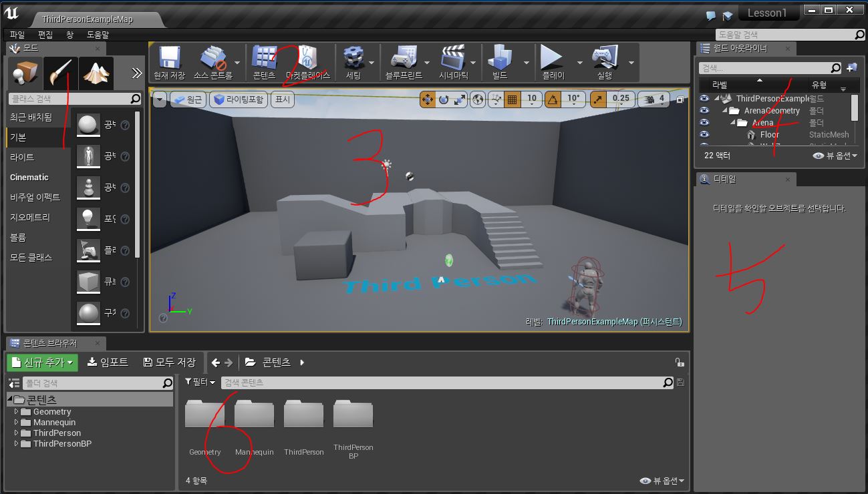This screenshot has width=868, height=494.
Task: Open the 블루프린트 blueprints toolbar icon
Action: 404,62
